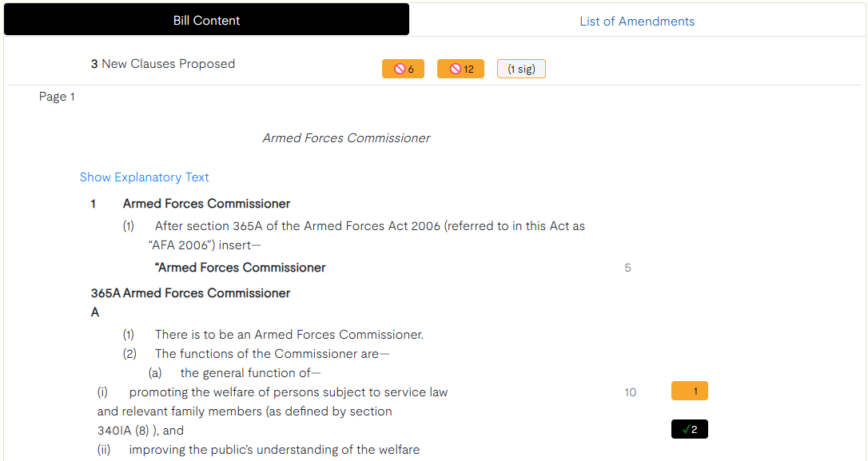
Task: Switch to the List of Amendments tab
Action: point(637,22)
